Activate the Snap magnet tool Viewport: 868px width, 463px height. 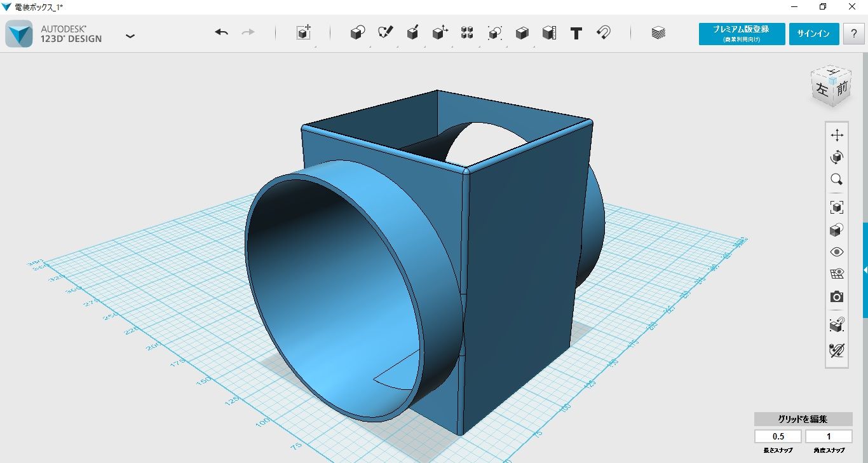point(603,33)
